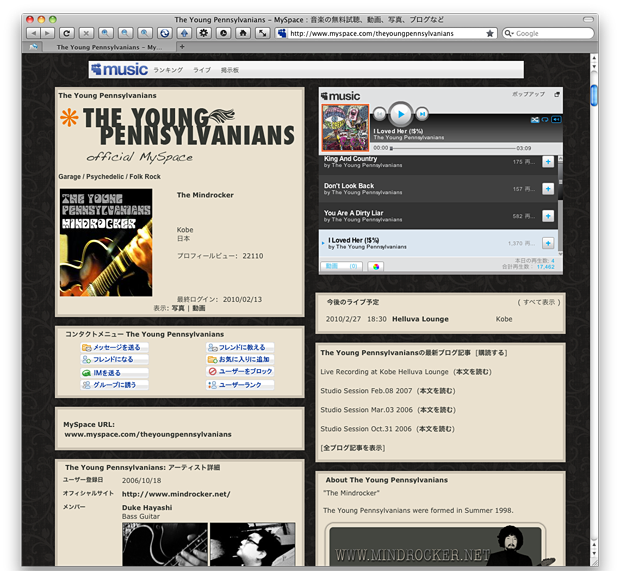Click the color wheel button in the player
Viewport: 620px width, 571px height.
376,267
